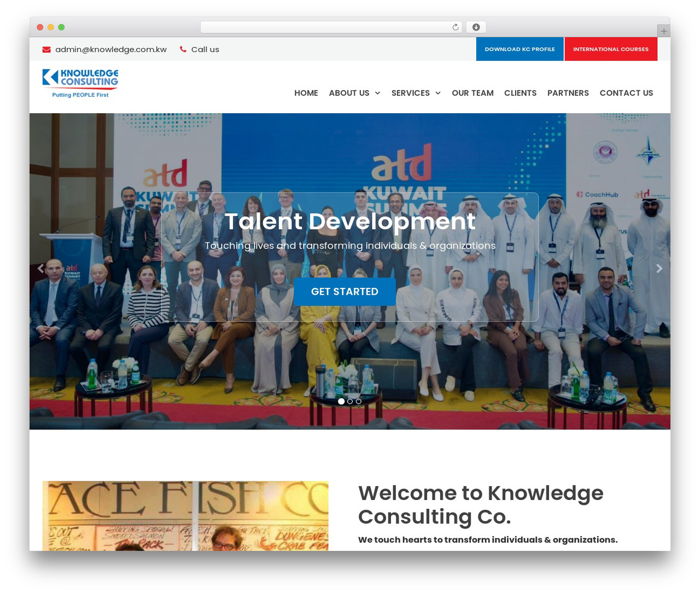Click the Welcome to Knowledge Consulting Co. heading
700x593 pixels.
click(481, 504)
